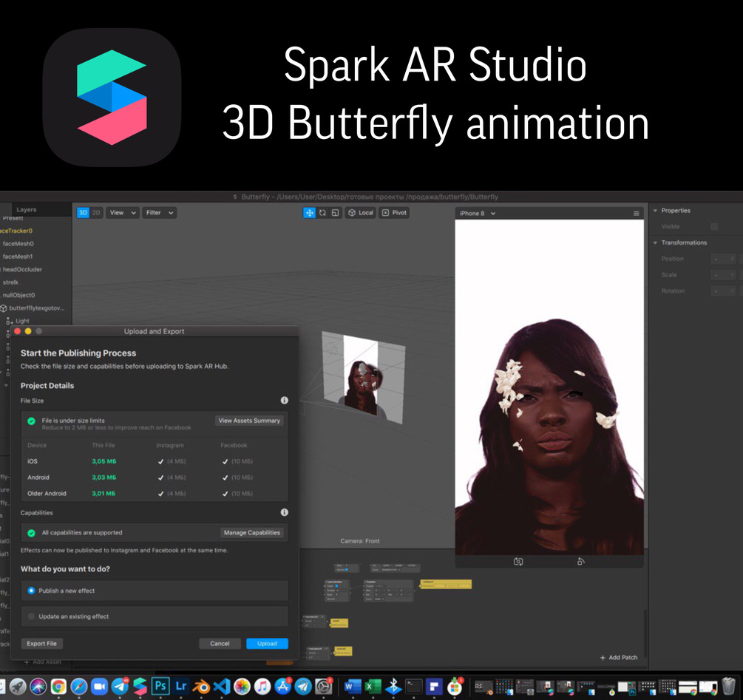Open Blender from the dock
Screen dimensions: 743x700
[201, 686]
